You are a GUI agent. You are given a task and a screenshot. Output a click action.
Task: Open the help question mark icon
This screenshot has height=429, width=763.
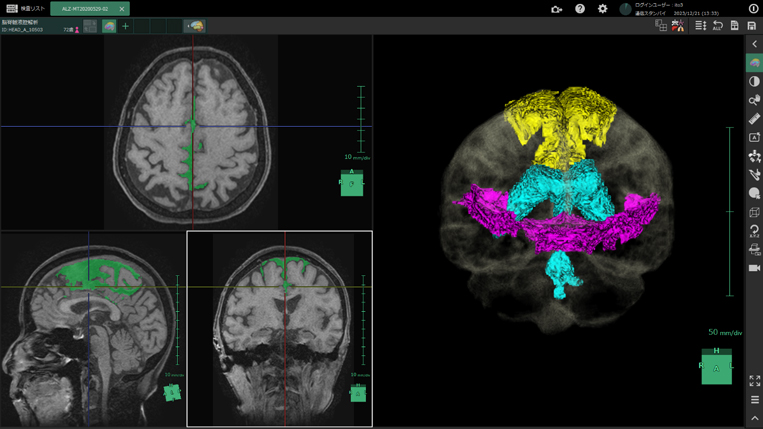580,9
